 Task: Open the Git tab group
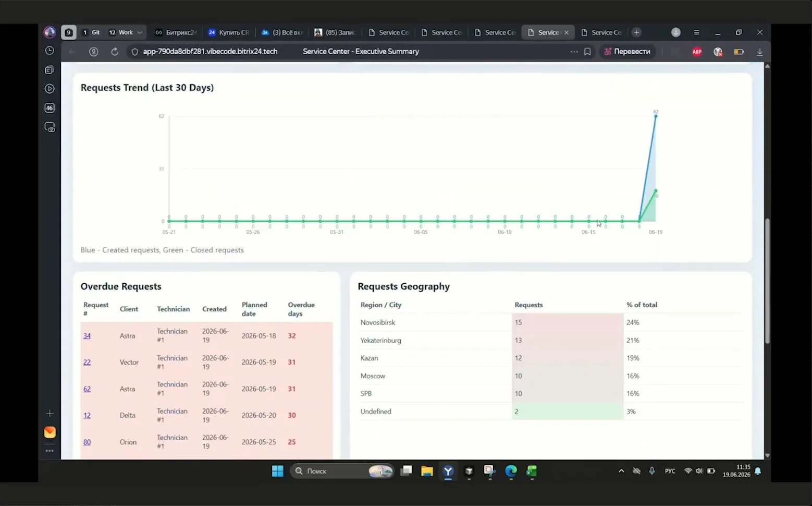[x=92, y=32]
